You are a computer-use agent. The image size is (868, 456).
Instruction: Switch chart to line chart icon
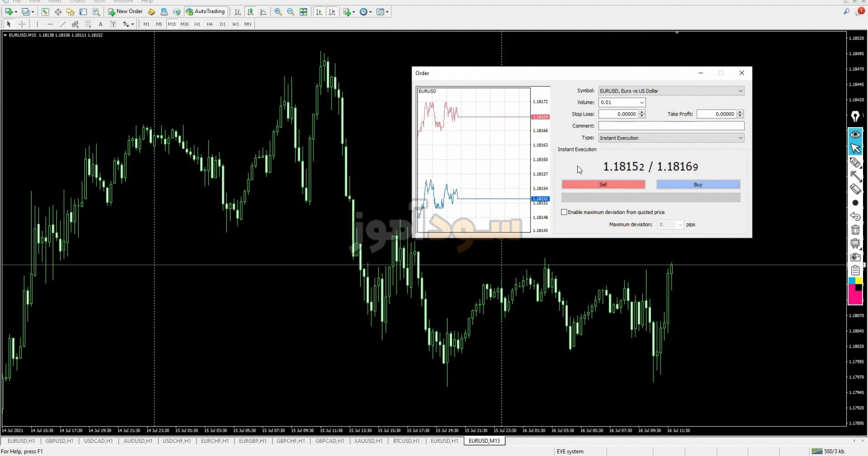coord(263,11)
